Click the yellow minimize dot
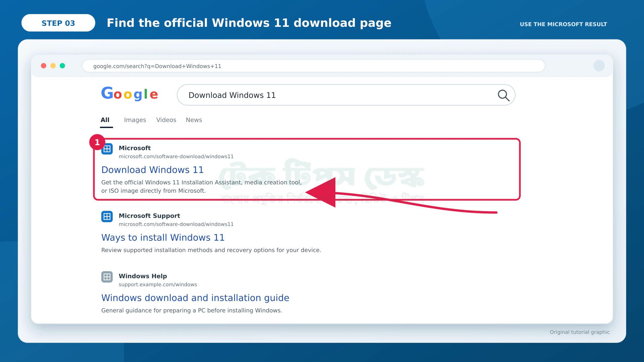The height and width of the screenshot is (362, 644). click(53, 66)
